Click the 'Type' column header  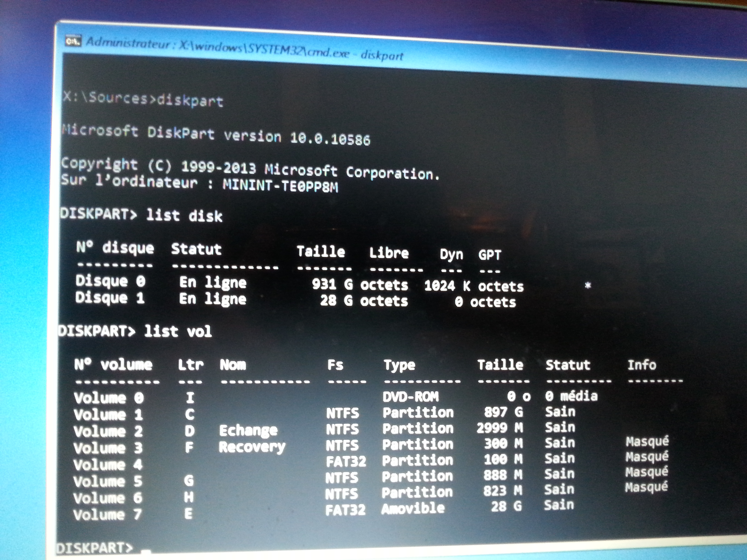[x=399, y=366]
